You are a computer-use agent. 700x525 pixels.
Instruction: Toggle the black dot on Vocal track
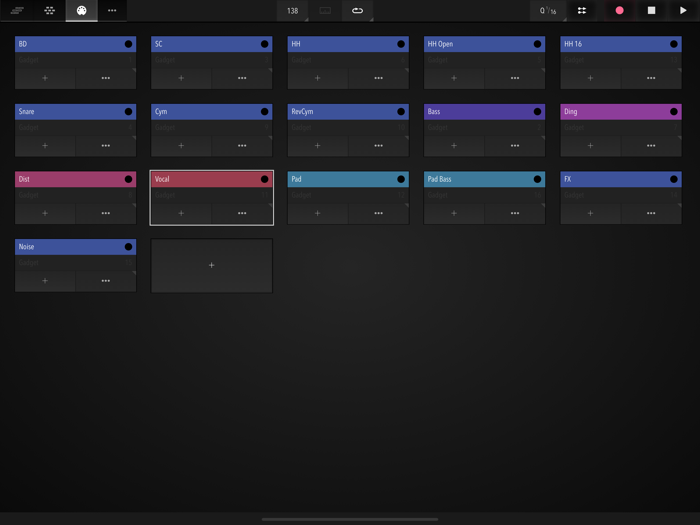coord(264,179)
